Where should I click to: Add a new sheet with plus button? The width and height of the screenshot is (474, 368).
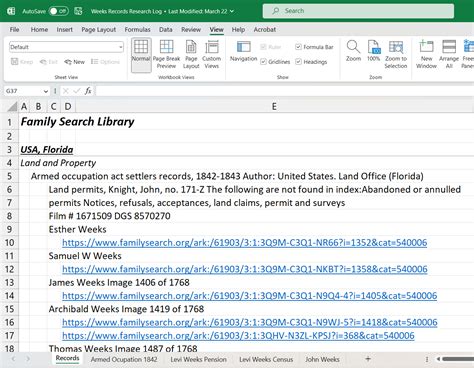tap(368, 359)
